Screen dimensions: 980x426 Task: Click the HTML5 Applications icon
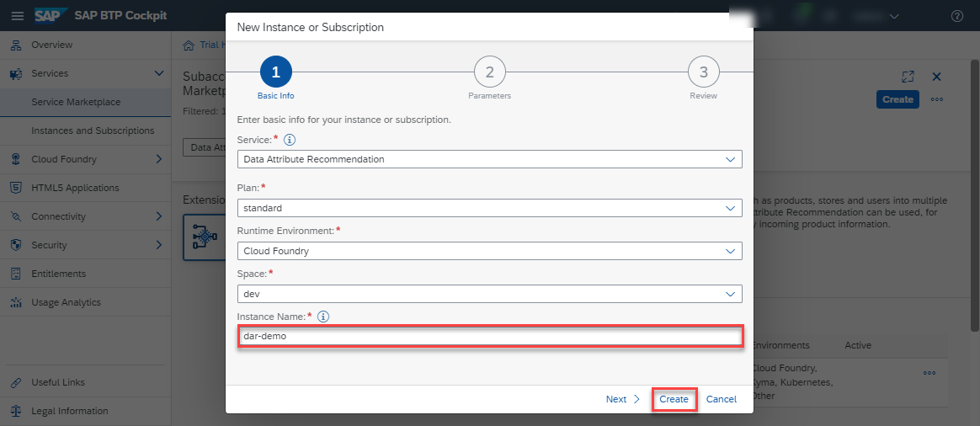tap(17, 188)
